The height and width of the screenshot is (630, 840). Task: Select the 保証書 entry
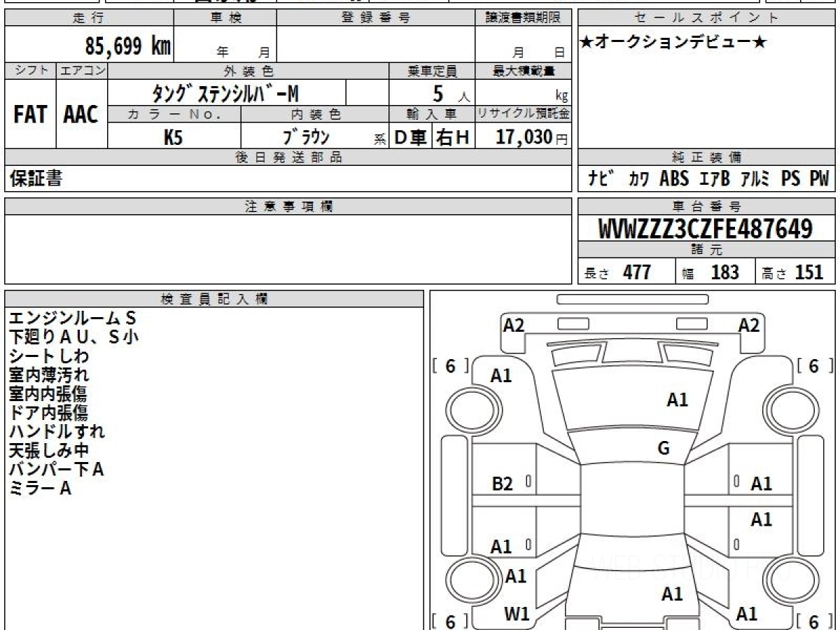pyautogui.click(x=35, y=179)
